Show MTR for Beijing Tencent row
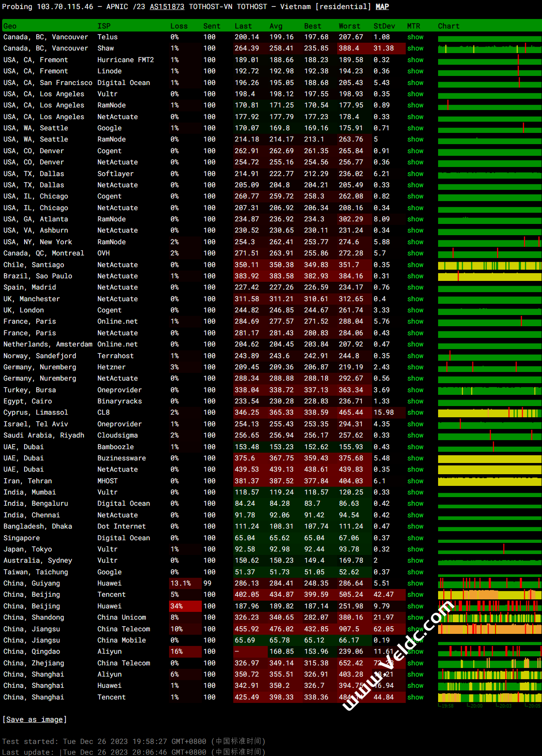The width and height of the screenshot is (542, 756). click(415, 595)
